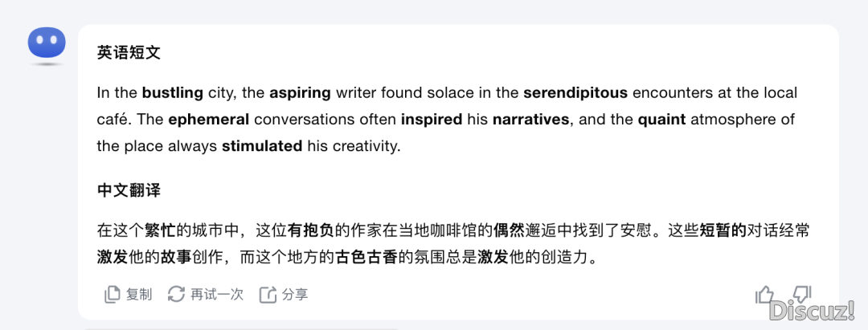The height and width of the screenshot is (330, 868).
Task: Choose the 再试一次 text label
Action: point(217,295)
